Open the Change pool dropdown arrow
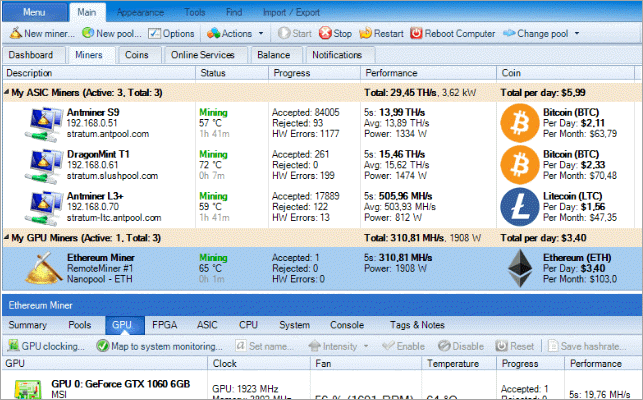 [x=577, y=33]
